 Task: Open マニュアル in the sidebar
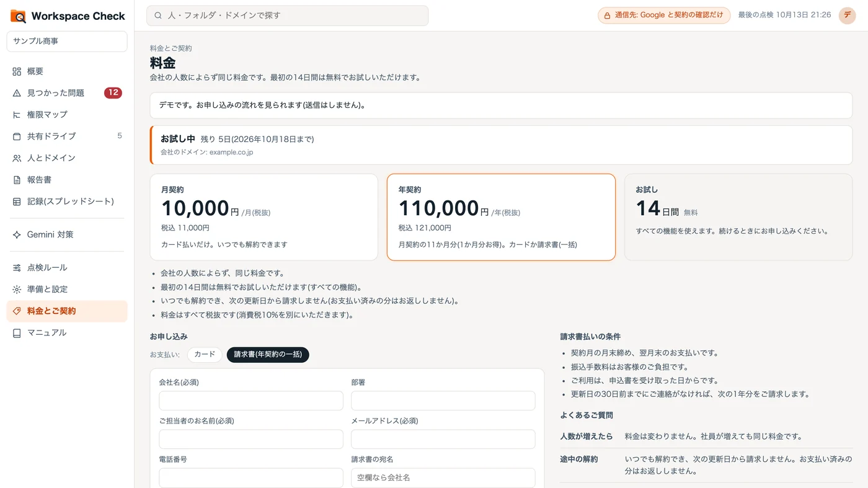[67, 333]
